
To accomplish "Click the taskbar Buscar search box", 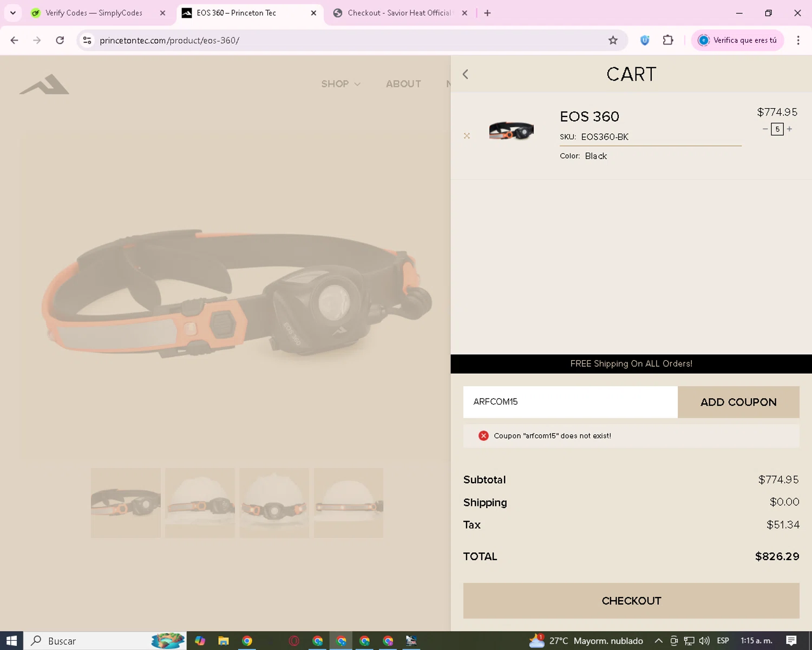I will (x=106, y=641).
